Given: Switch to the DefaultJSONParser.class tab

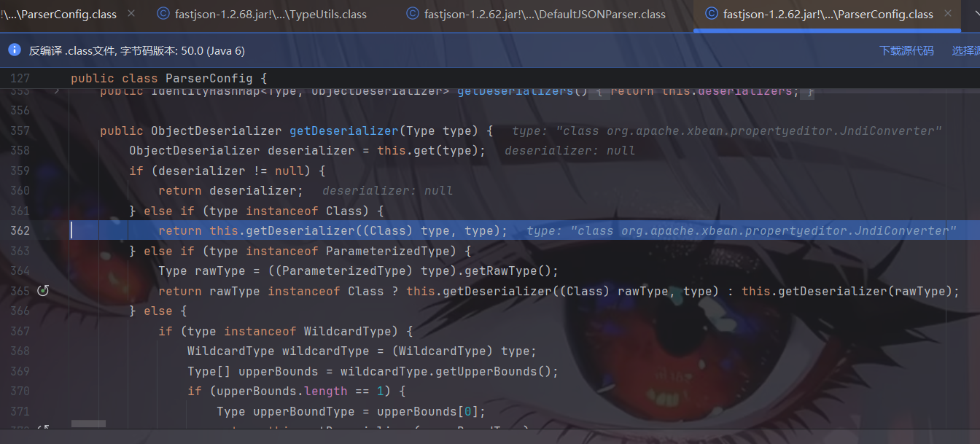Looking at the screenshot, I should point(545,14).
